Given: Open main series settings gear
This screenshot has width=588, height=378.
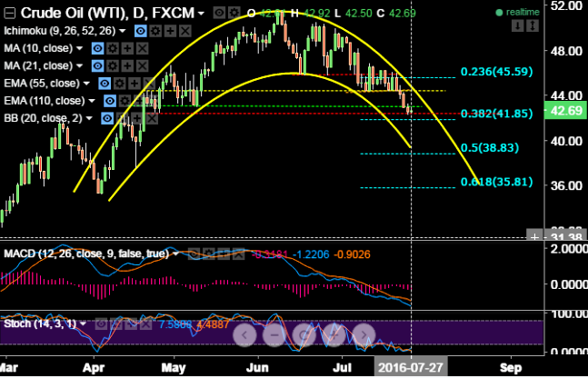Looking at the screenshot, I should [234, 13].
